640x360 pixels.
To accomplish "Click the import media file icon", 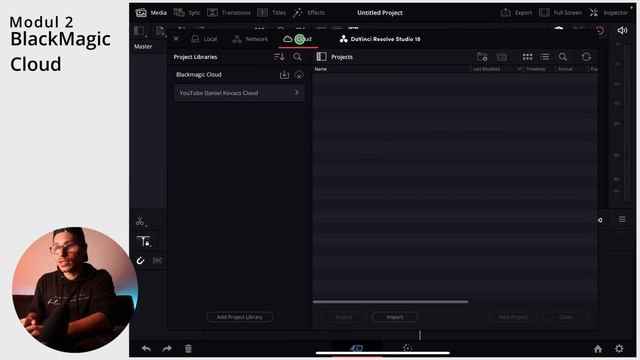I will click(x=160, y=31).
